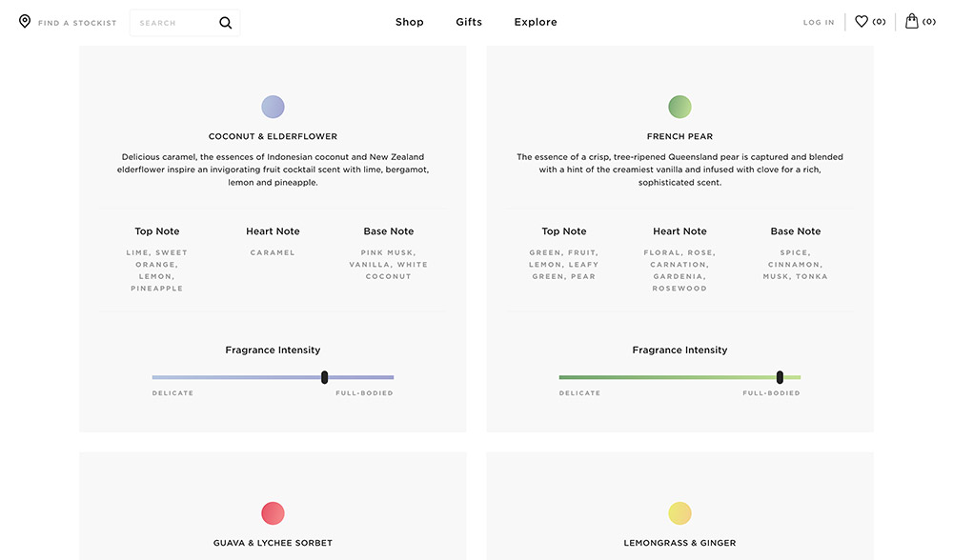Click the location pin stockist icon
953x560 pixels.
[25, 21]
